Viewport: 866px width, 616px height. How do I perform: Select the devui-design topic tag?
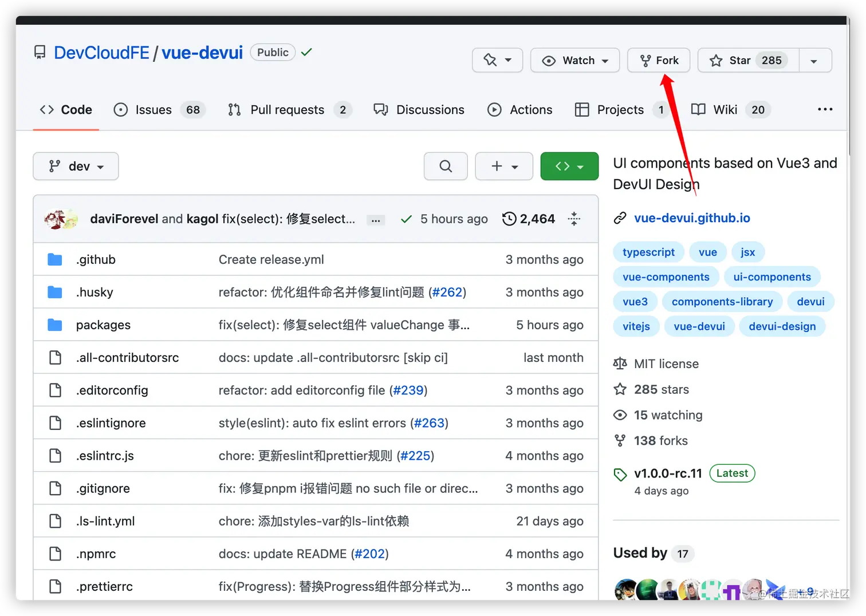782,326
